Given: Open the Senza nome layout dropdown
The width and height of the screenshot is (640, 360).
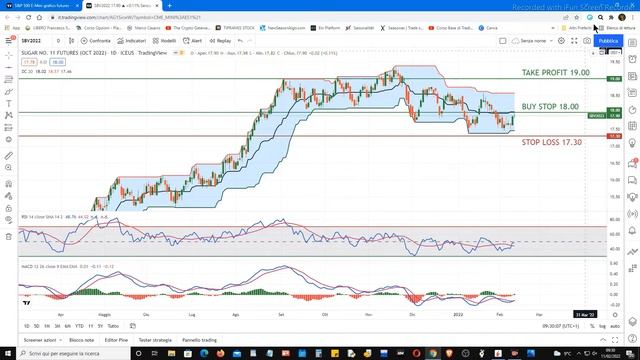Looking at the screenshot, I should pyautogui.click(x=532, y=41).
